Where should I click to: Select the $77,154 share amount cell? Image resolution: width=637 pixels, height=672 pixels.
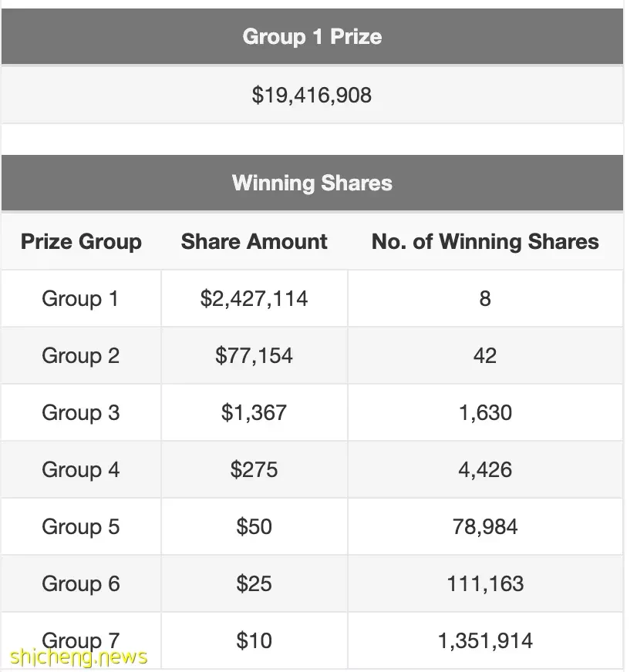point(254,356)
